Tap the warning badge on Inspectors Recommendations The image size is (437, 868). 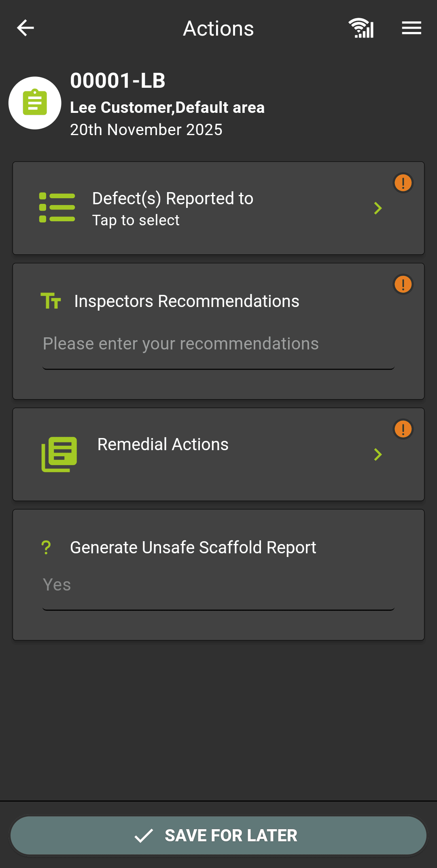[403, 284]
